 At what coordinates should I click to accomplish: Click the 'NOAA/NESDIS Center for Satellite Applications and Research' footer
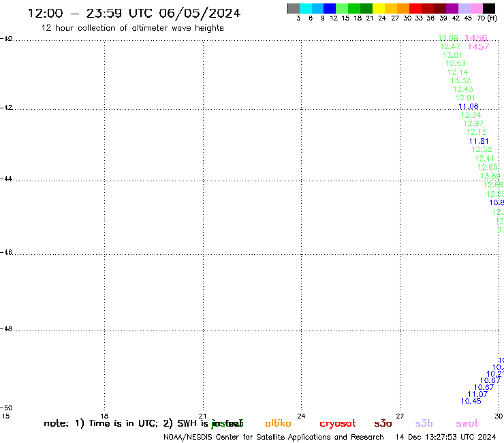(x=274, y=438)
